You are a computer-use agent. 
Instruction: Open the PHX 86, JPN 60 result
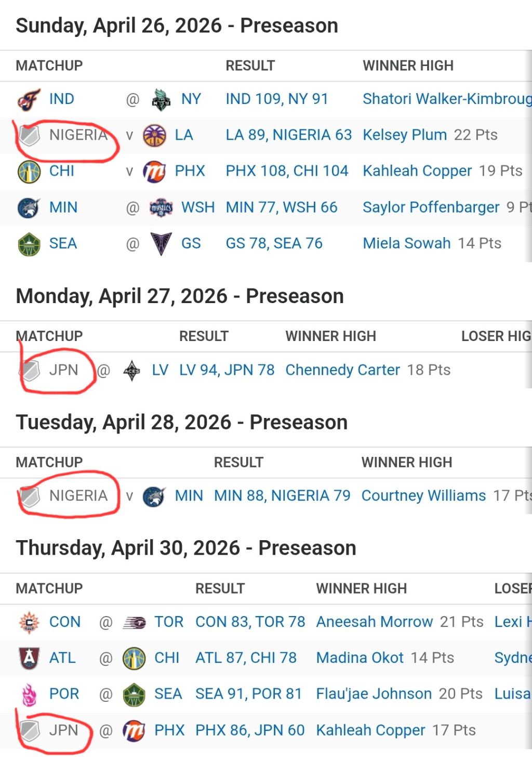[250, 730]
